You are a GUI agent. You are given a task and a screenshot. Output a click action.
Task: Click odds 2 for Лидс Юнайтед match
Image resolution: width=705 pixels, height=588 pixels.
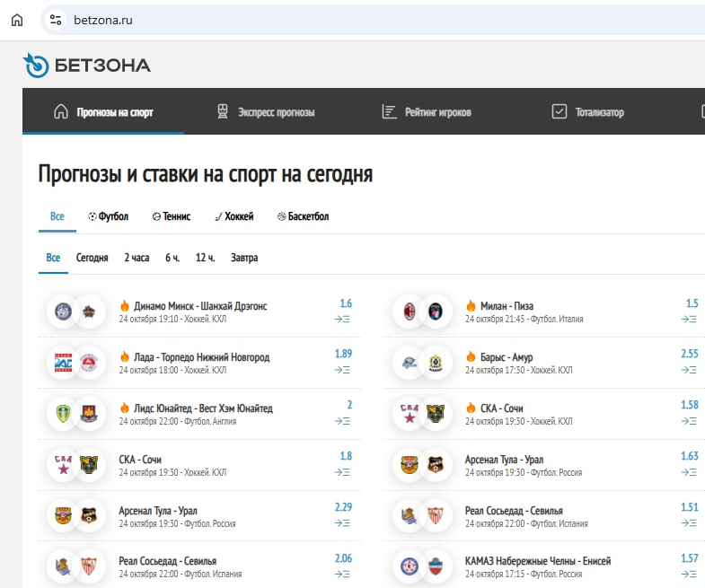pyautogui.click(x=349, y=405)
